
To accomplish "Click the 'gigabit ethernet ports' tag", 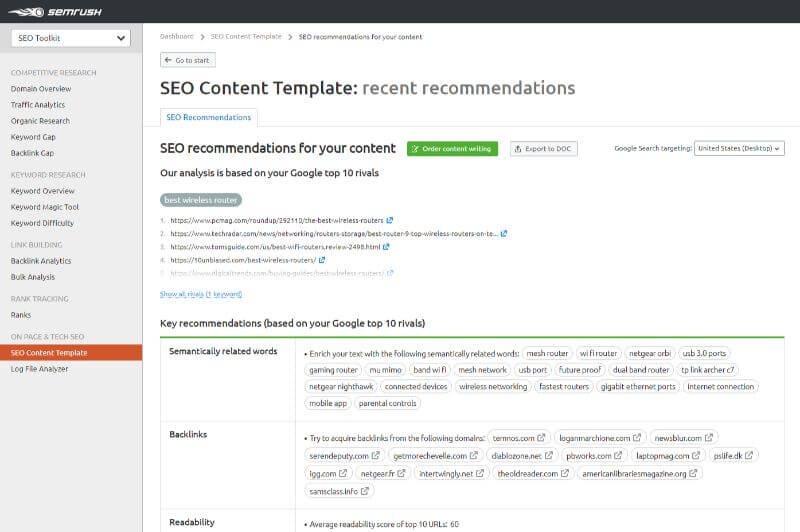I will pyautogui.click(x=638, y=387).
